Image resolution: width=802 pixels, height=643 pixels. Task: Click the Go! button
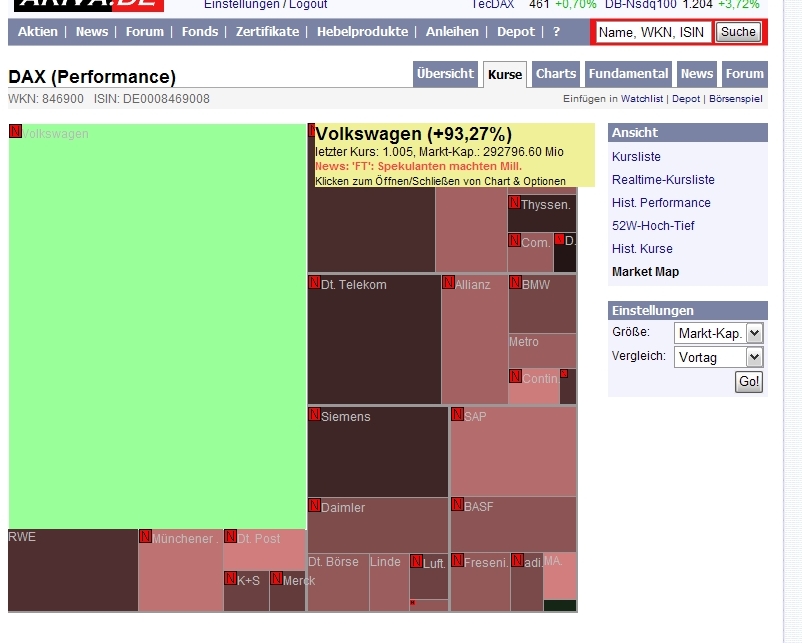pyautogui.click(x=749, y=382)
